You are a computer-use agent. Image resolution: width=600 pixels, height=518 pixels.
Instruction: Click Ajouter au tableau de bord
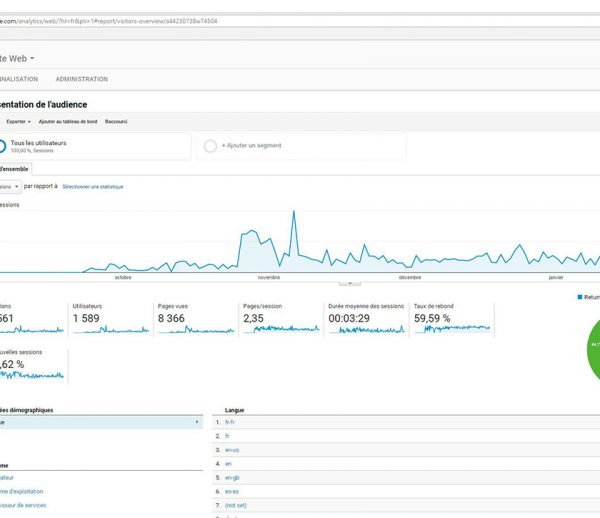[68, 122]
